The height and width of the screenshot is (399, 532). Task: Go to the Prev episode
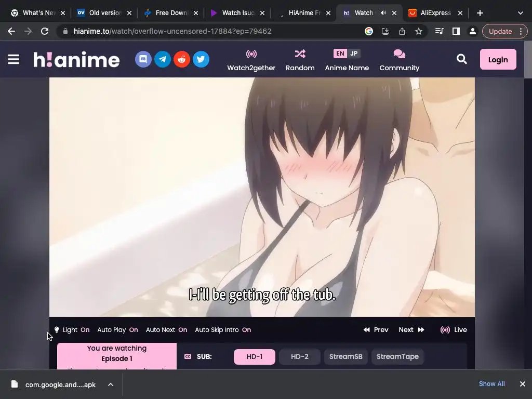coord(376,330)
